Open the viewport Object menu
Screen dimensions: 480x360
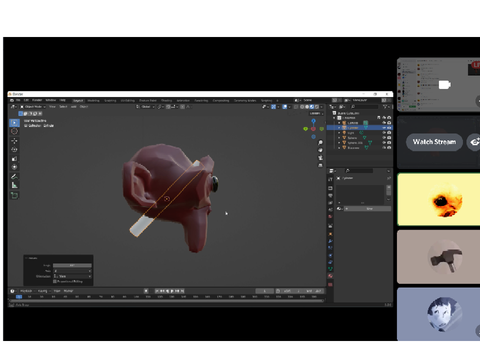(x=84, y=107)
